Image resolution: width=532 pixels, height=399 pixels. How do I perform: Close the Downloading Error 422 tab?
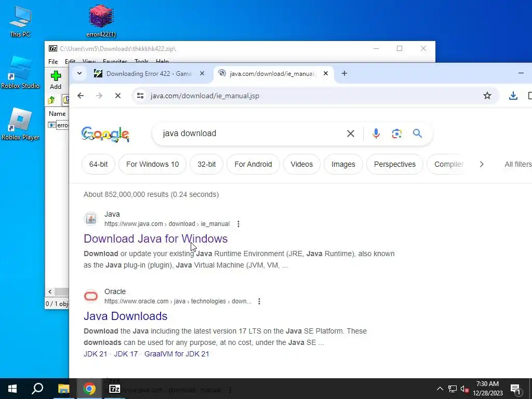pyautogui.click(x=202, y=73)
